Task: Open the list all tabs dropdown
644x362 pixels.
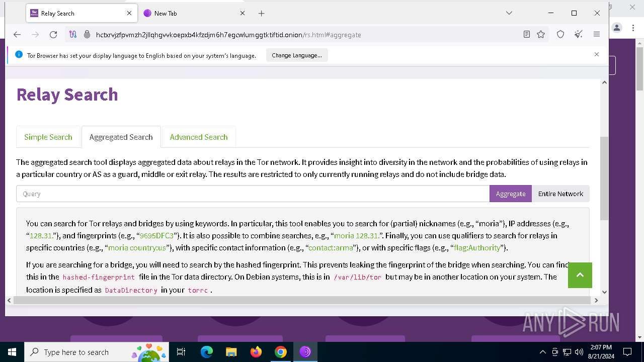Action: (x=509, y=13)
